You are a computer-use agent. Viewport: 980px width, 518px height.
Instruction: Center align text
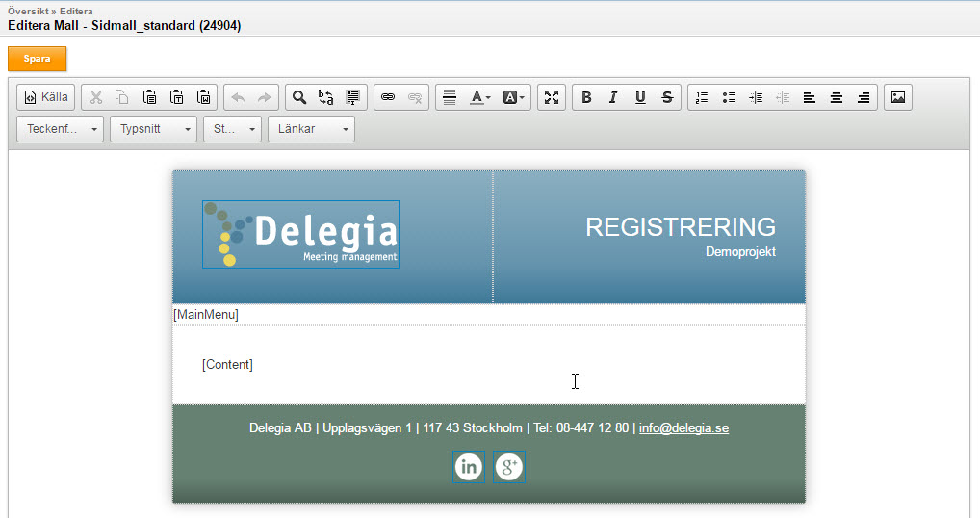click(x=837, y=97)
